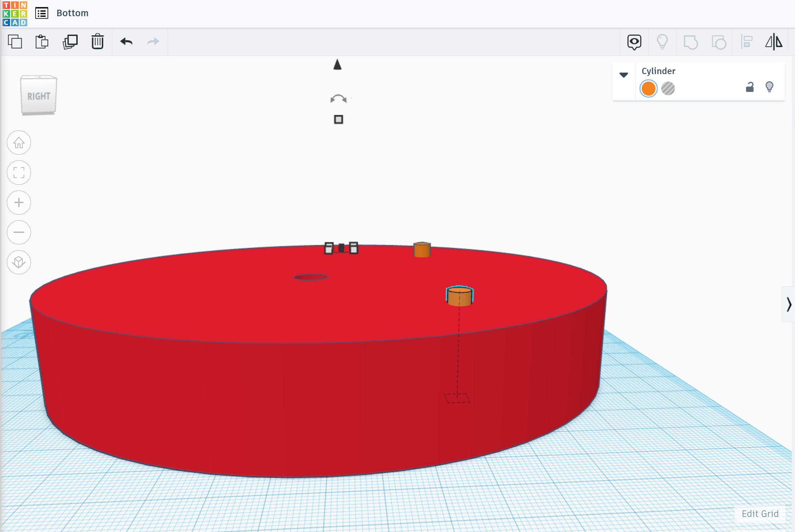Viewport: 795px width, 532px height.
Task: Delete the selected cylinder
Action: 97,42
